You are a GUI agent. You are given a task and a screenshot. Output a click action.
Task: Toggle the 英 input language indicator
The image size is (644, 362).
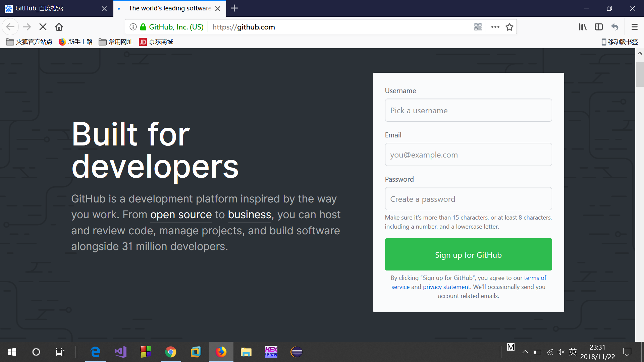coord(573,352)
